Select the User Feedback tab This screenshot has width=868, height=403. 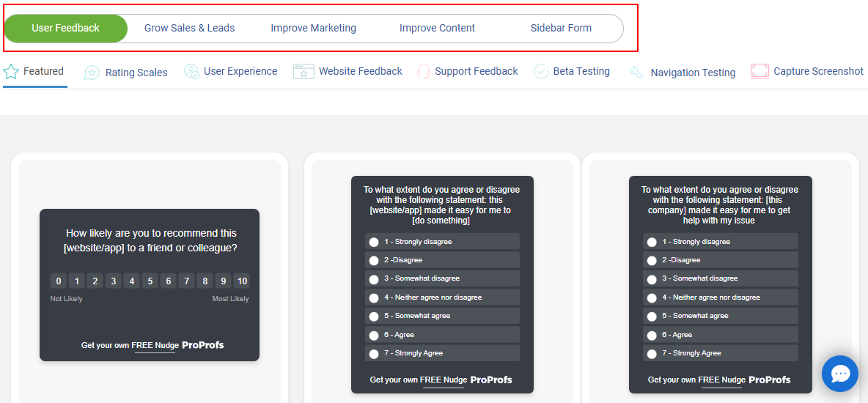tap(66, 29)
